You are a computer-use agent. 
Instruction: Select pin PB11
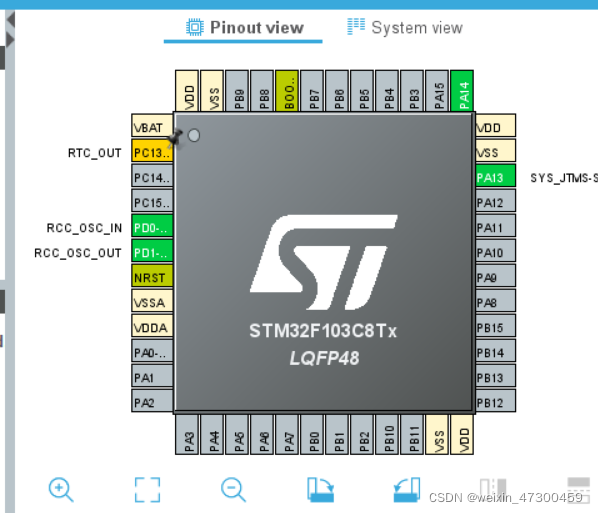click(x=412, y=434)
